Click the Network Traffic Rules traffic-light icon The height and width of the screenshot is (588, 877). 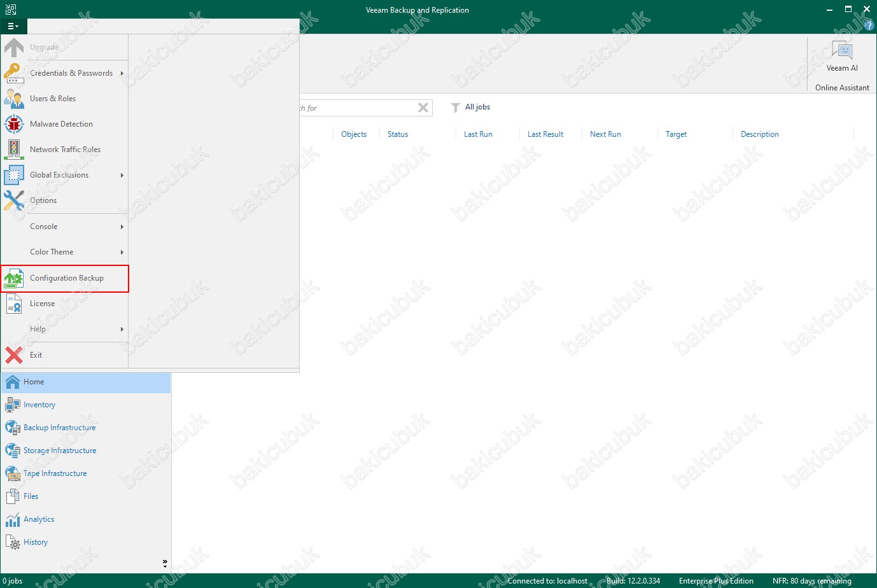coord(13,150)
